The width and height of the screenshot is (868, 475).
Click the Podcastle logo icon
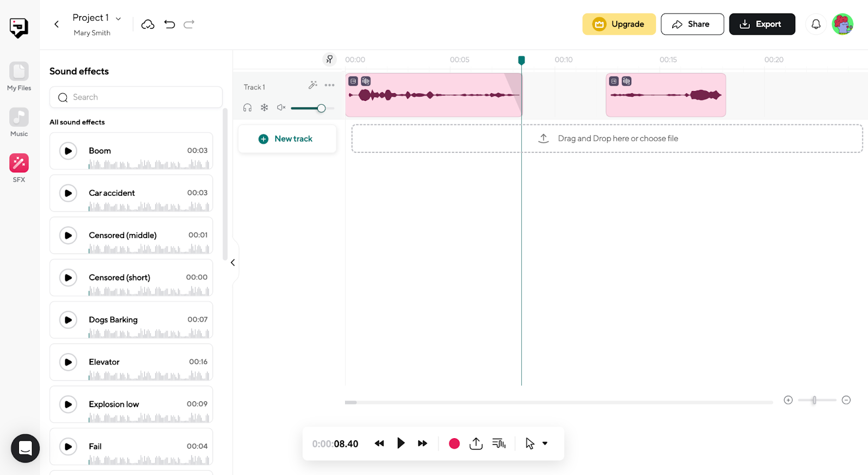(19, 28)
